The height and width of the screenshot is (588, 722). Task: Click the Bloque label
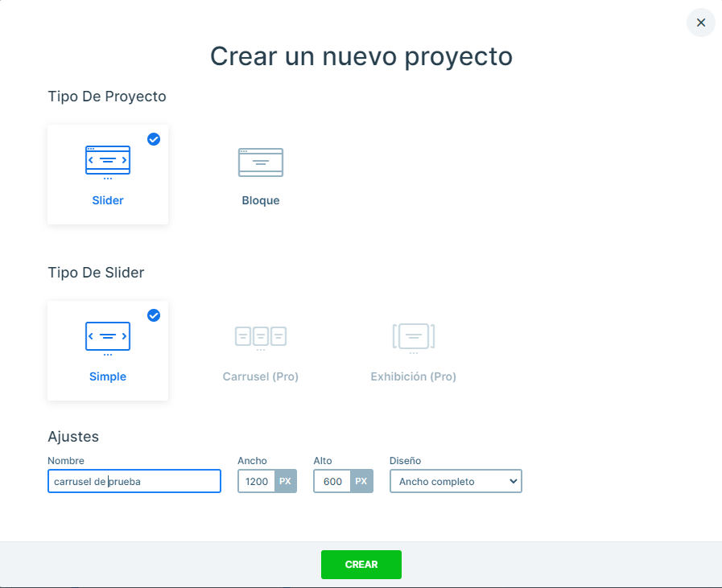tap(261, 200)
